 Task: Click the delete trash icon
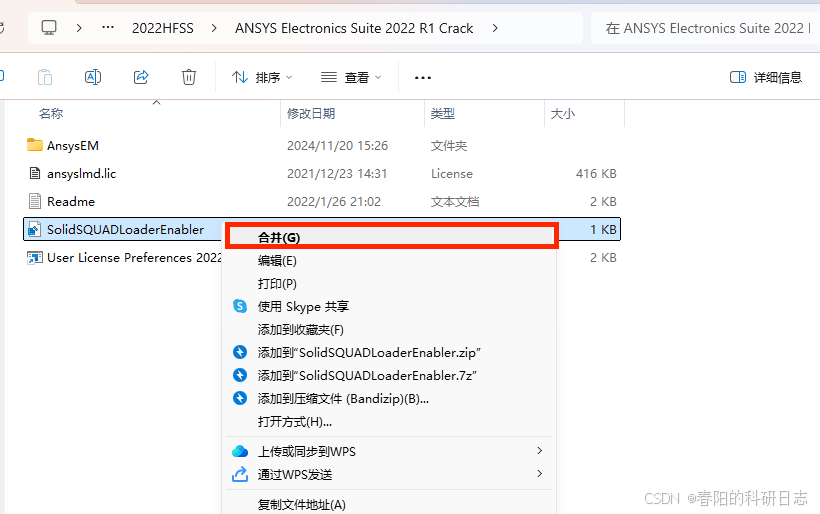point(189,77)
